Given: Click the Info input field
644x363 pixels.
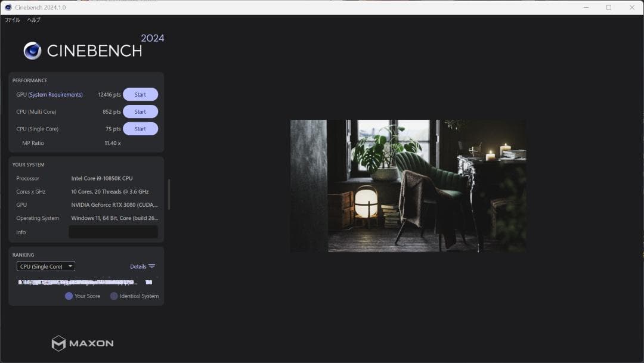Looking at the screenshot, I should tap(113, 232).
